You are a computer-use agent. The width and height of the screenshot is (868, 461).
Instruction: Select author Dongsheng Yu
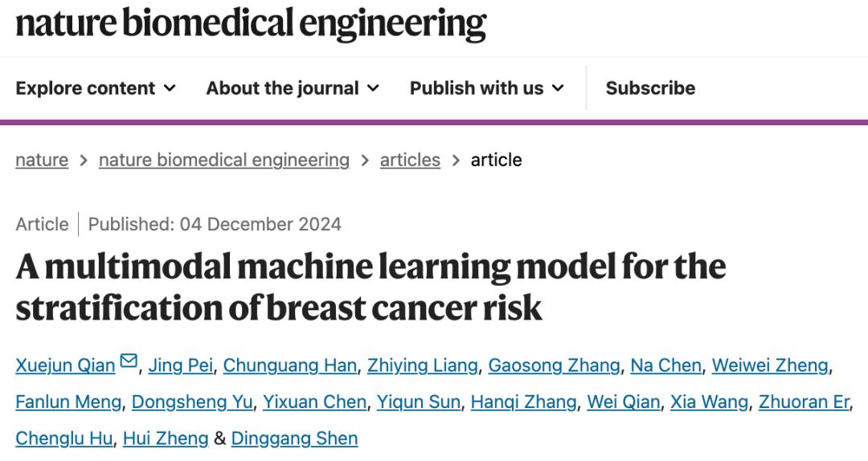tap(190, 402)
